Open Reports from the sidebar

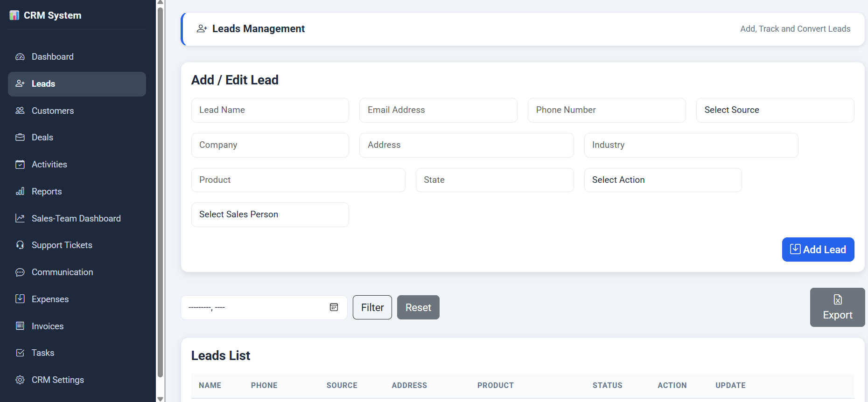point(77,191)
